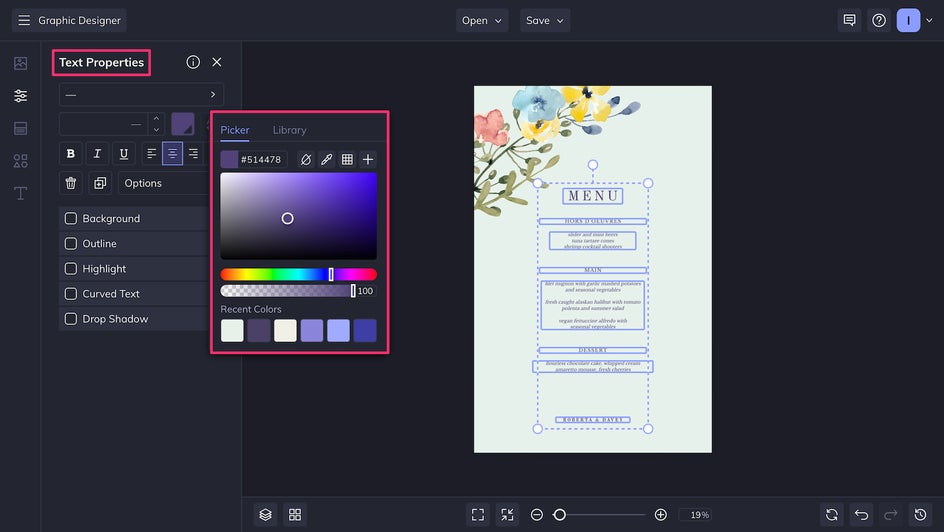This screenshot has height=532, width=944.
Task: Open the Image Manager sidebar icon
Action: tap(20, 63)
